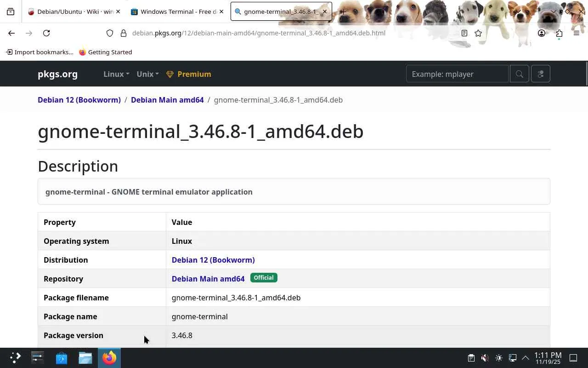Click the green Official badge
The image size is (588, 368).
pos(264,278)
